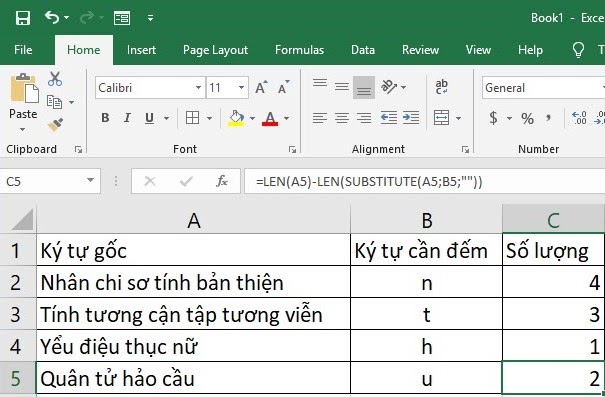Decrease font size with small A
This screenshot has width=605, height=397.
(x=284, y=88)
